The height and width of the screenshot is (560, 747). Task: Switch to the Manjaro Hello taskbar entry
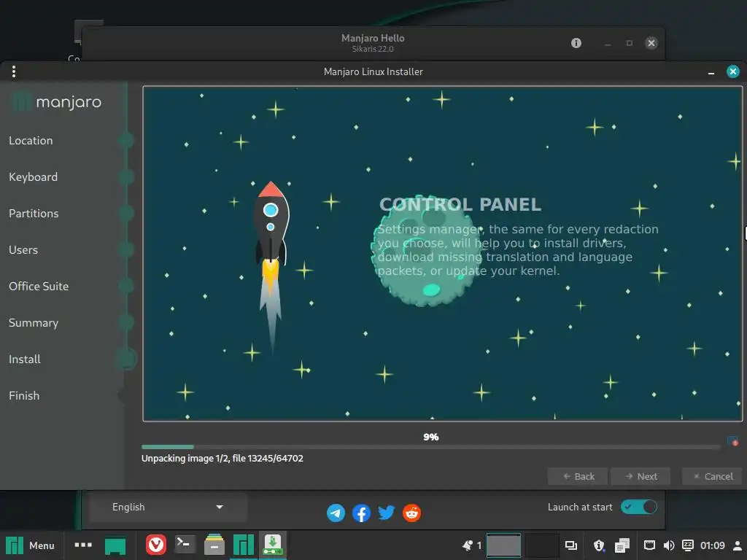[x=244, y=545]
